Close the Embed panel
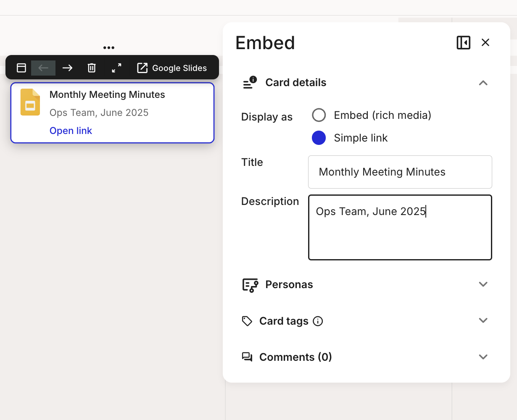The image size is (517, 420). point(485,42)
